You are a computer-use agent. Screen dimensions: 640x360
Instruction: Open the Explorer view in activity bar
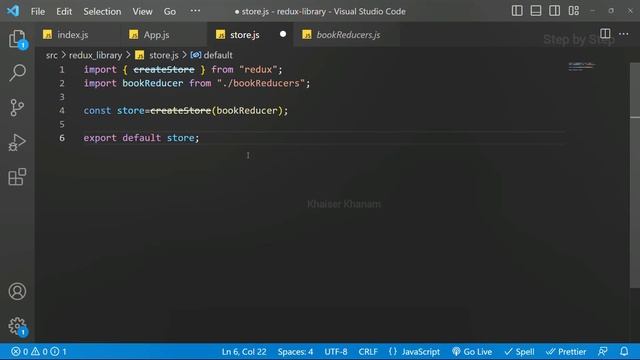point(17,39)
